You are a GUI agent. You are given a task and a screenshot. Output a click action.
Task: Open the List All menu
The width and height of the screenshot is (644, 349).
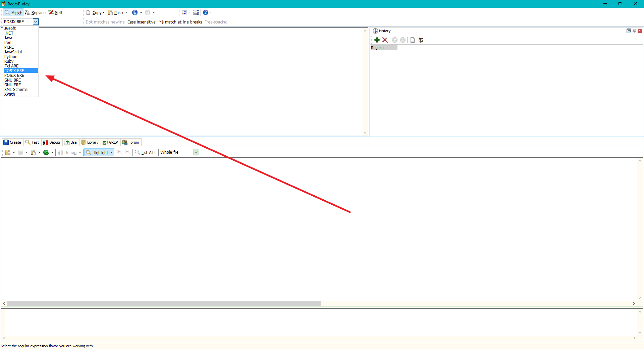(x=145, y=152)
